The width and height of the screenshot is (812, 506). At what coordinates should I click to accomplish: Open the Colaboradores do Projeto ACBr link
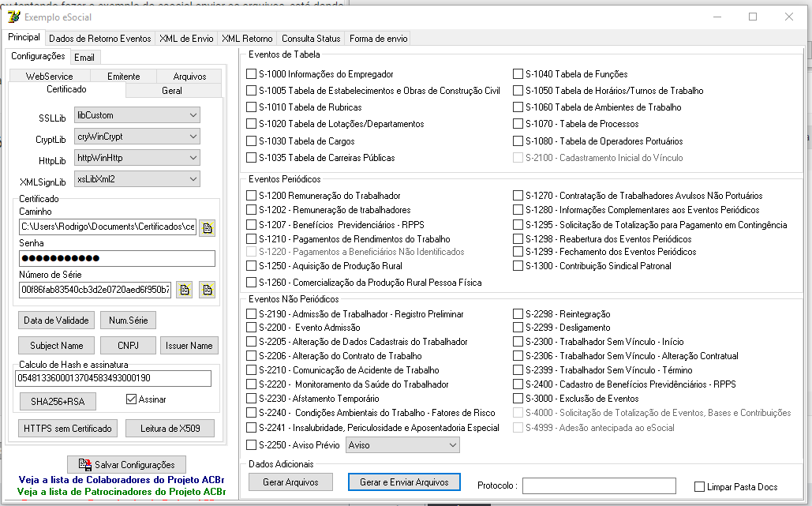tap(122, 480)
